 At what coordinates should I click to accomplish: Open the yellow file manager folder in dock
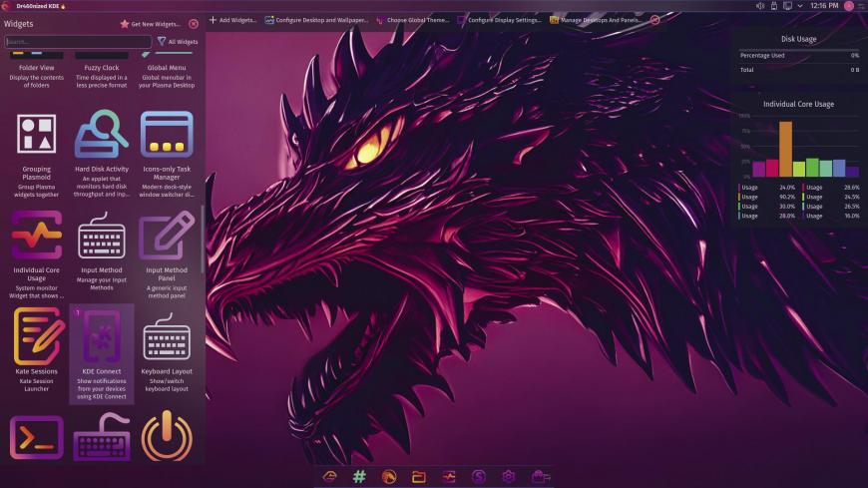(x=419, y=476)
